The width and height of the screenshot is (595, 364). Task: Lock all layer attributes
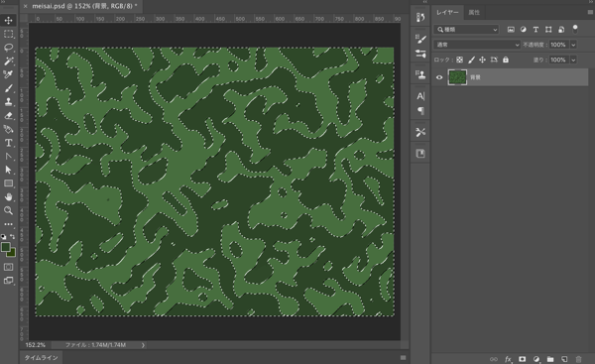[x=506, y=60]
